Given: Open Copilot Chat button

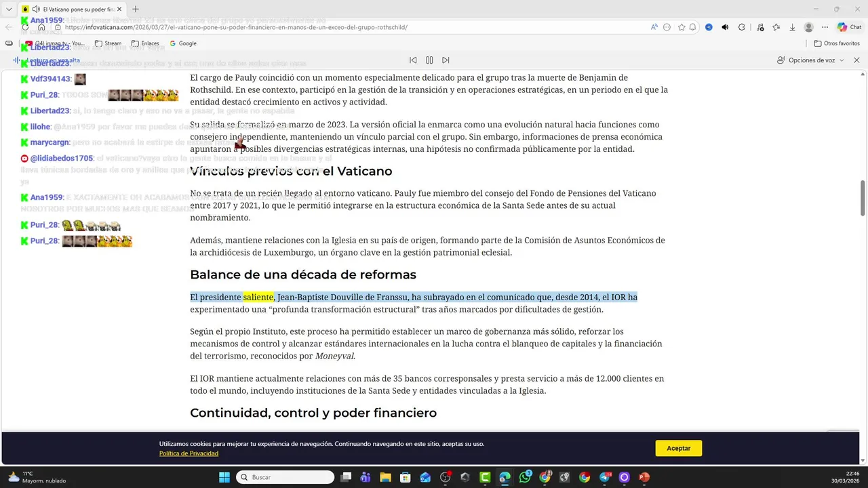Looking at the screenshot, I should (850, 27).
